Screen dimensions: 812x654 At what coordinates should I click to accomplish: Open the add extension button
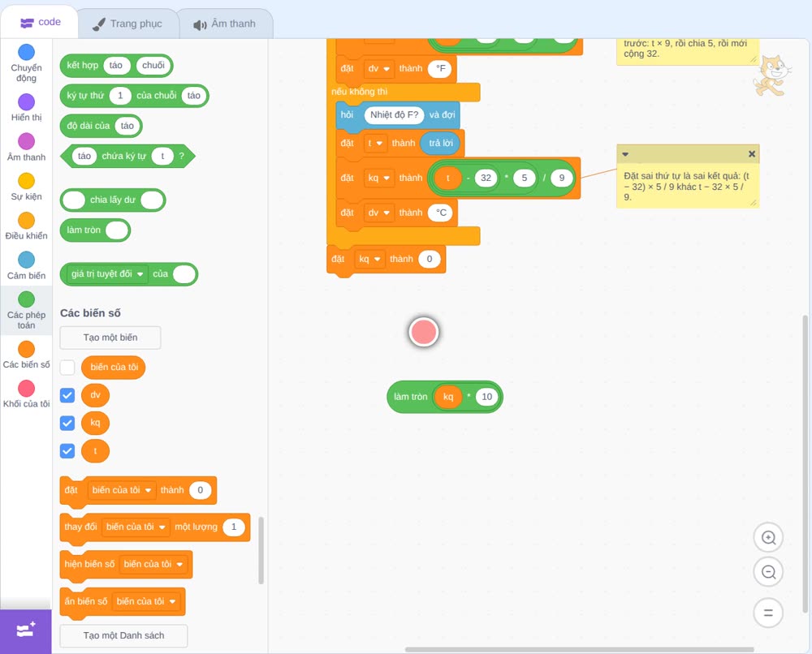(x=26, y=630)
